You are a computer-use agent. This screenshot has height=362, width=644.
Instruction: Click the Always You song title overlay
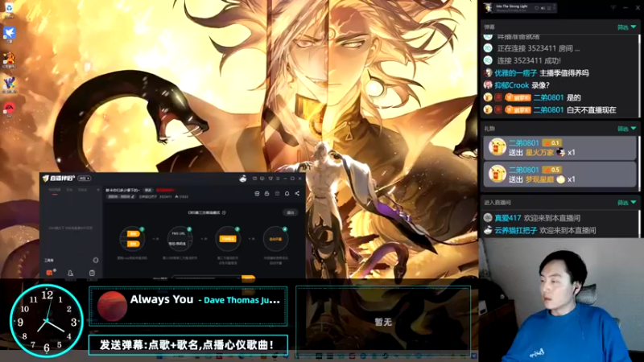pos(162,299)
